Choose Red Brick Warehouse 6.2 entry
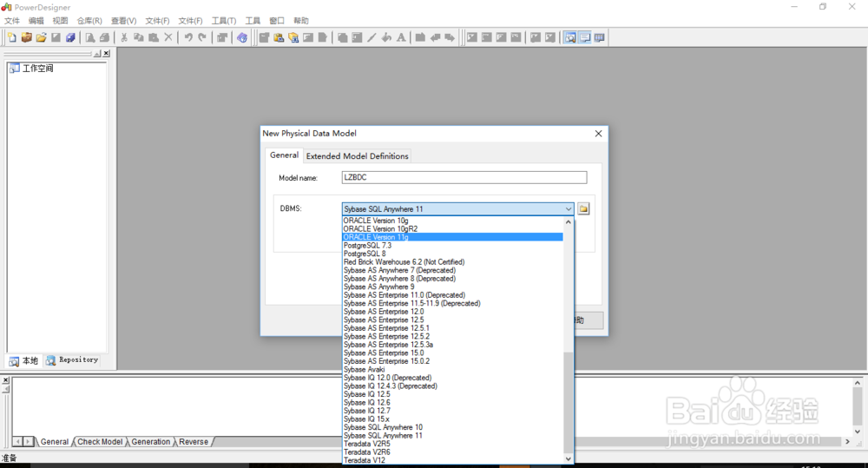Screen dimensions: 868x468 click(x=452, y=262)
